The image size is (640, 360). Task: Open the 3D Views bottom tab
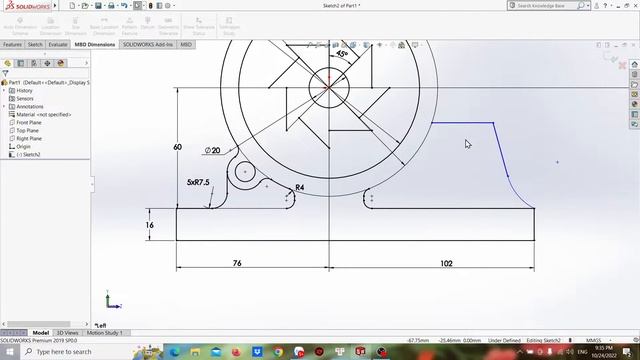tap(67, 333)
